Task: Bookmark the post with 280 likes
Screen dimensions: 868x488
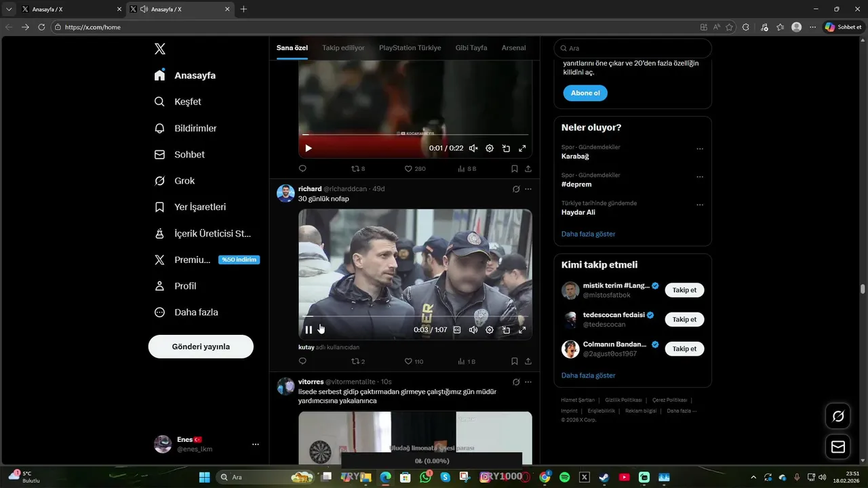Action: 515,169
